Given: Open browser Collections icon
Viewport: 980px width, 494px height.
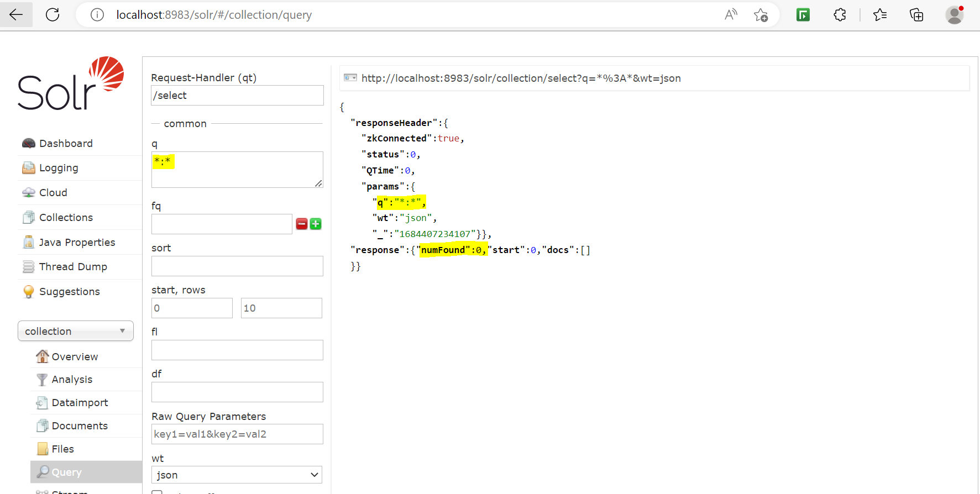Looking at the screenshot, I should (916, 15).
